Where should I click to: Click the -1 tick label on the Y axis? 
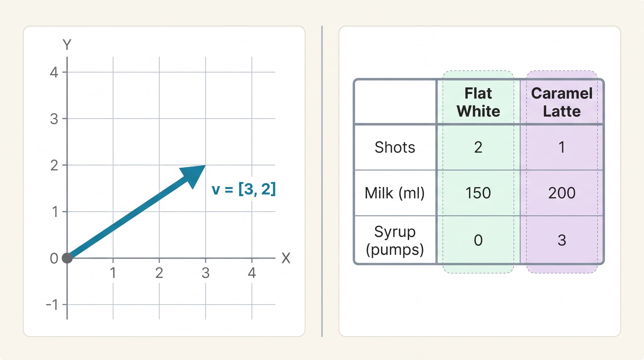pos(52,305)
